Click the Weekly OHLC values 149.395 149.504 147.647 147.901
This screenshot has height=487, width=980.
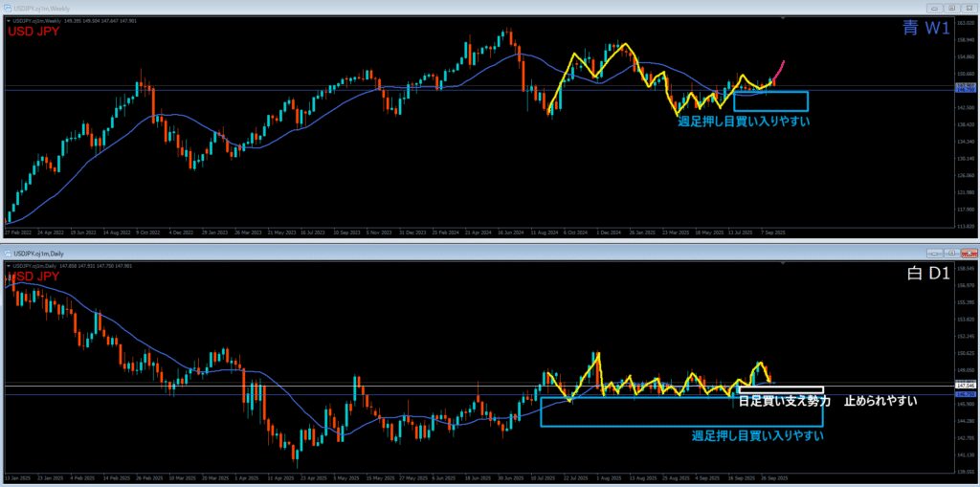100,21
